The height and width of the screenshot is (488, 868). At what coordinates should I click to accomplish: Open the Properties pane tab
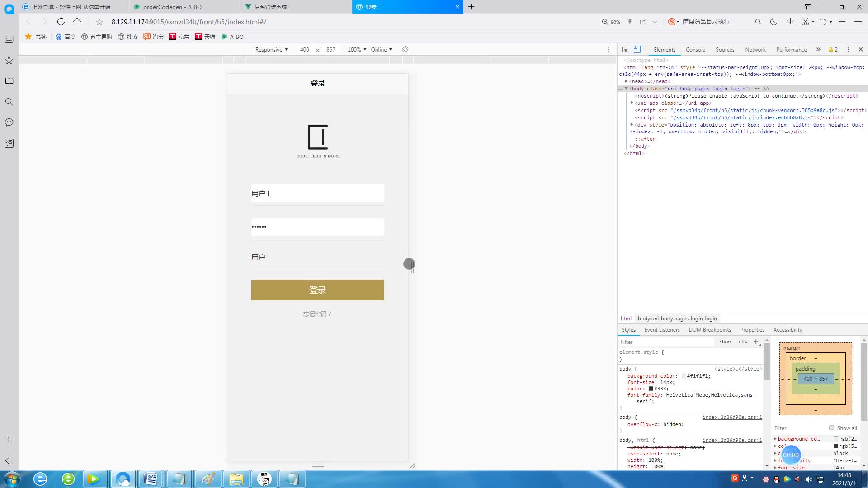click(752, 330)
